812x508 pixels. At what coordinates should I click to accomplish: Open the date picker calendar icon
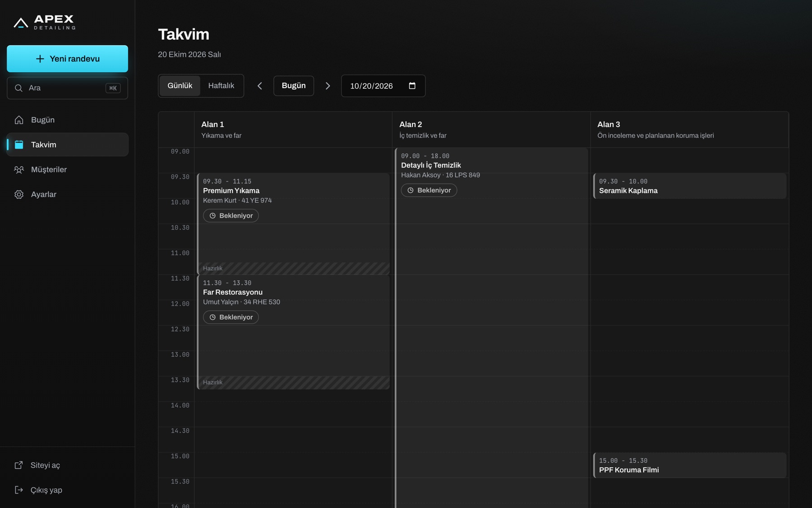point(412,86)
